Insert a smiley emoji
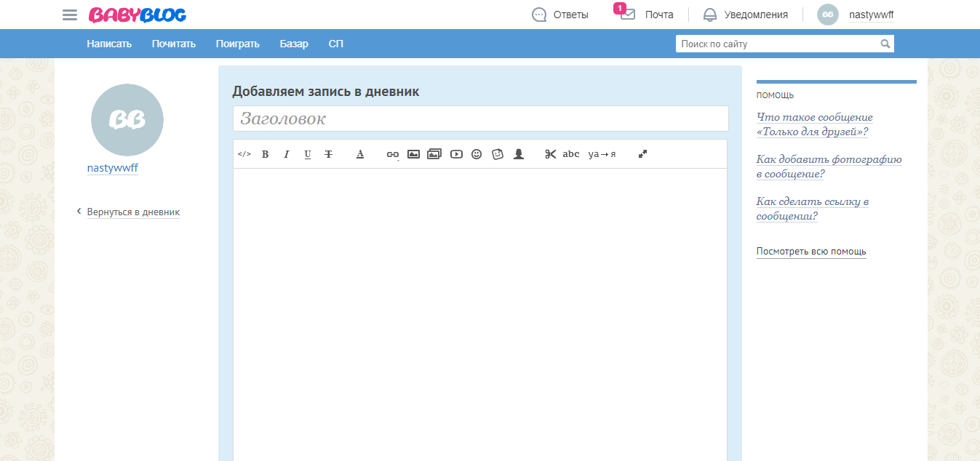 [x=477, y=153]
